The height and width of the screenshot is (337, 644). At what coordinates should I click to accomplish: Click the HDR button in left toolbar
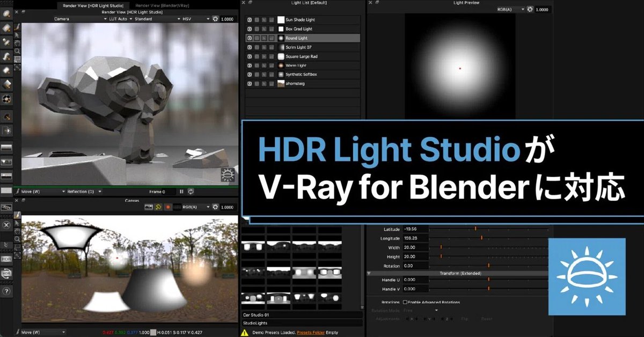[6, 259]
